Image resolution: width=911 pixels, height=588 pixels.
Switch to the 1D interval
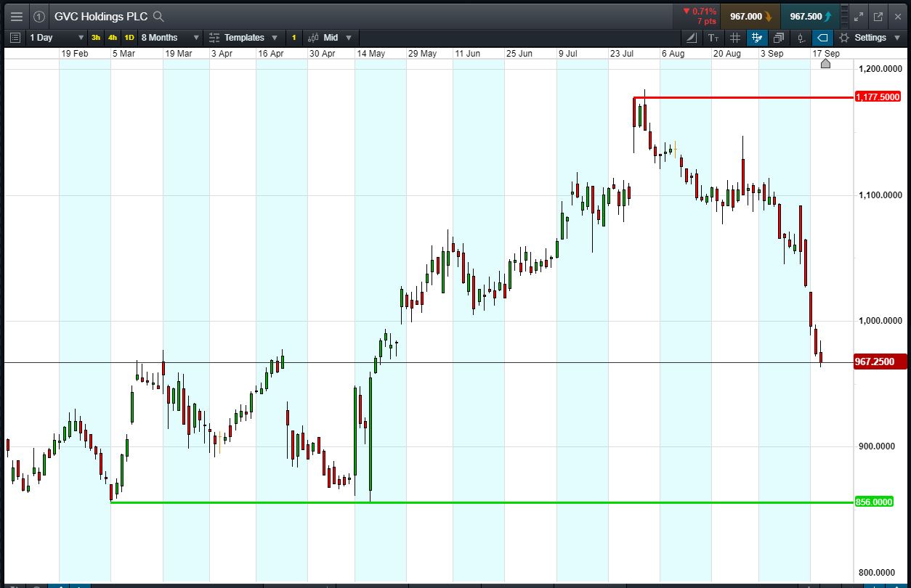129,38
